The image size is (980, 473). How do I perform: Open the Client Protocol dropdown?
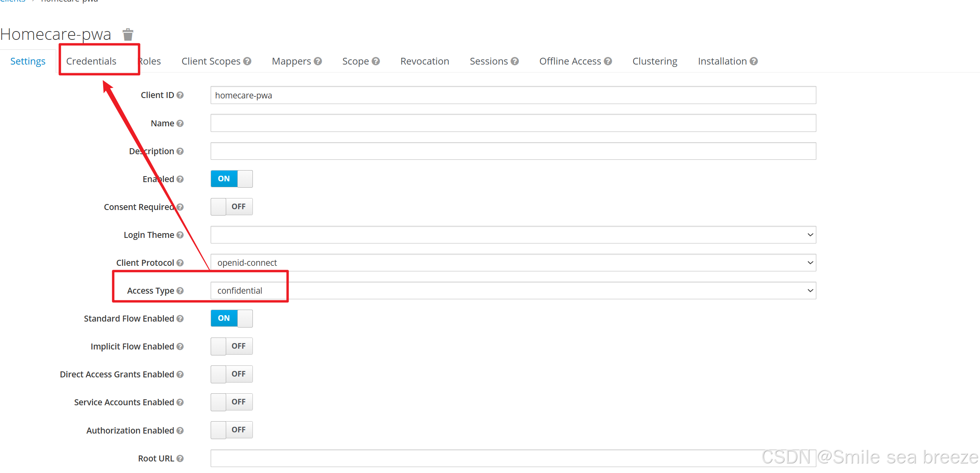tap(513, 263)
